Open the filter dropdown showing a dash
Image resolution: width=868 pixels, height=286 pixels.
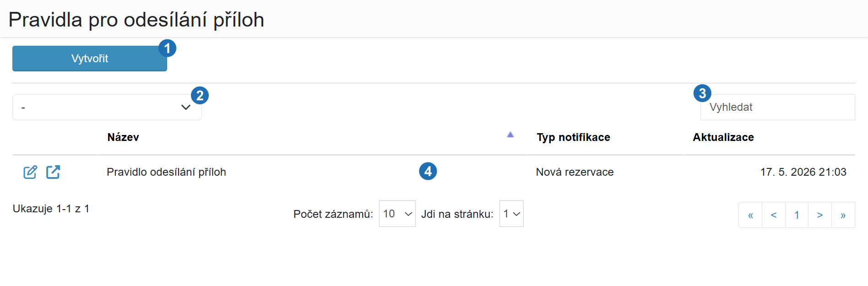tap(107, 108)
